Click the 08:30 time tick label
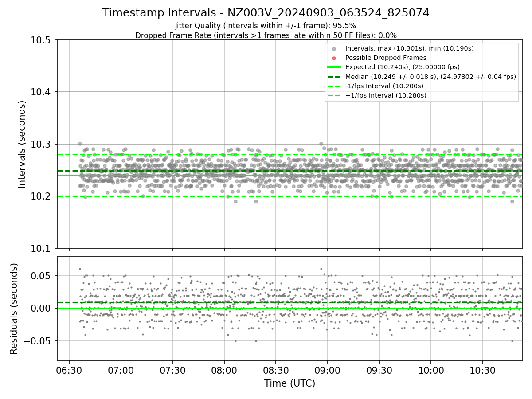Image resolution: width=532 pixels, height=399 pixels. (x=276, y=370)
